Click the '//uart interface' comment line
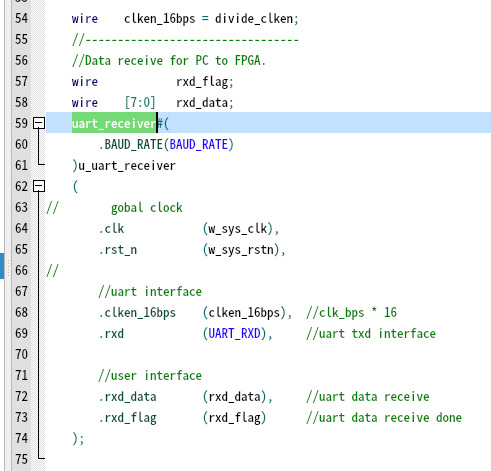491x471 pixels. pos(150,292)
